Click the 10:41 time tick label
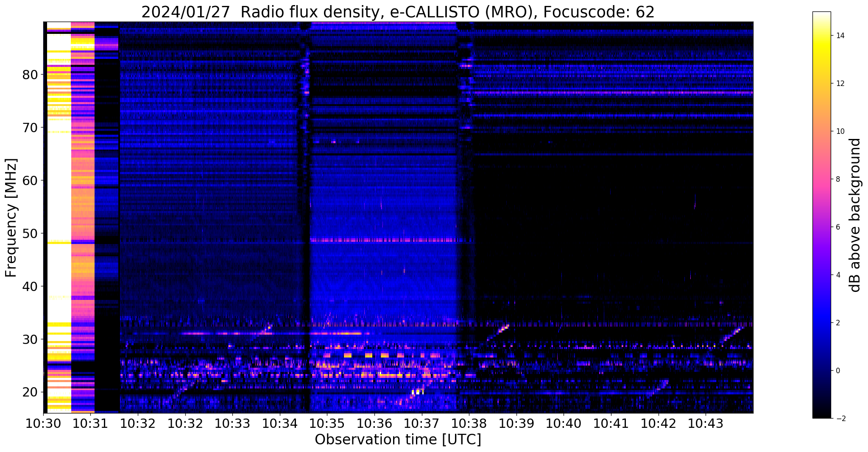868x452 pixels. pos(611,424)
